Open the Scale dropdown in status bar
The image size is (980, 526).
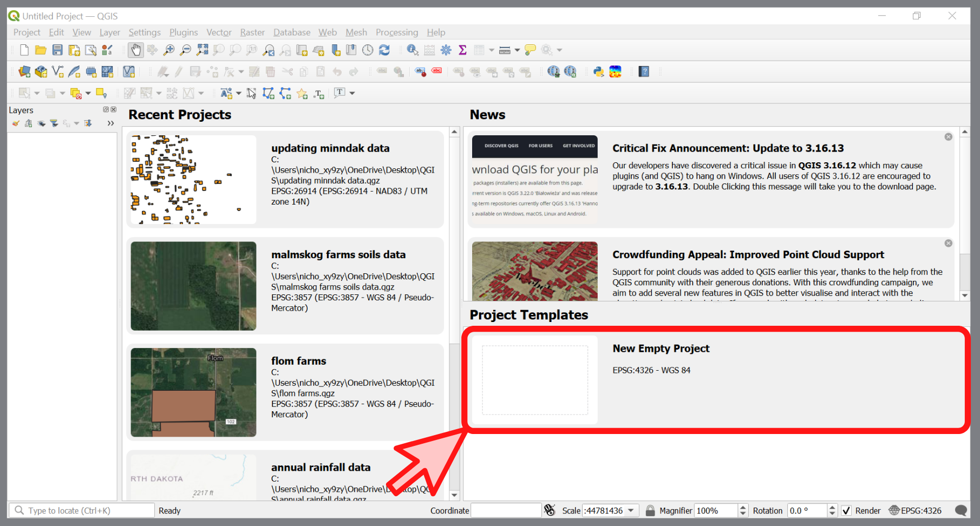[631, 510]
